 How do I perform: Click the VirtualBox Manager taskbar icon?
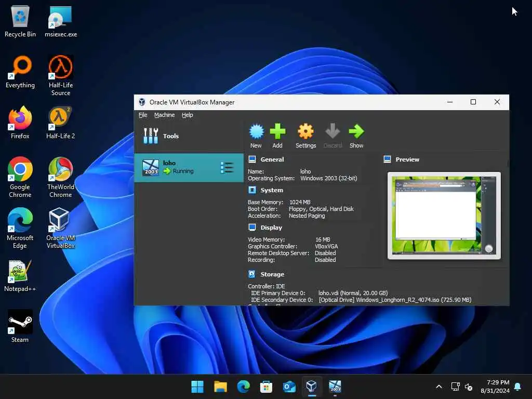312,387
